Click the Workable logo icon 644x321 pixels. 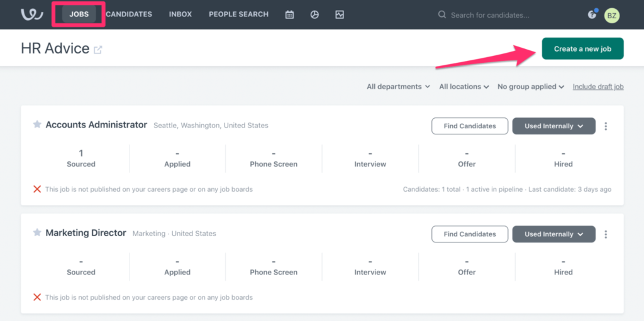tap(32, 14)
